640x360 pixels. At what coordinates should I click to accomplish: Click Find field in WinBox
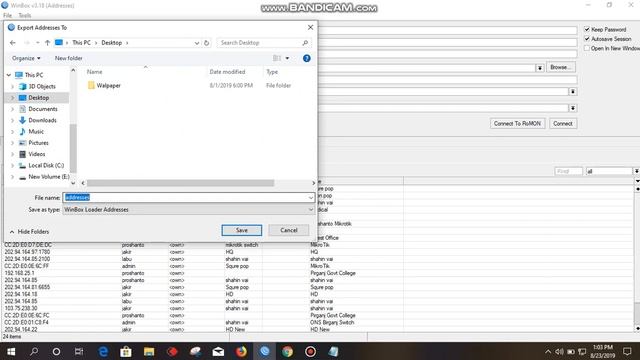point(569,171)
